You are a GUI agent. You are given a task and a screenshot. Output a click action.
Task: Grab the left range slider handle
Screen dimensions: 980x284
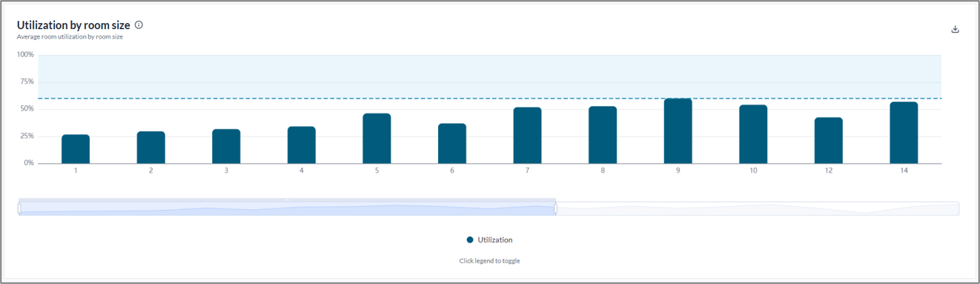[x=20, y=208]
